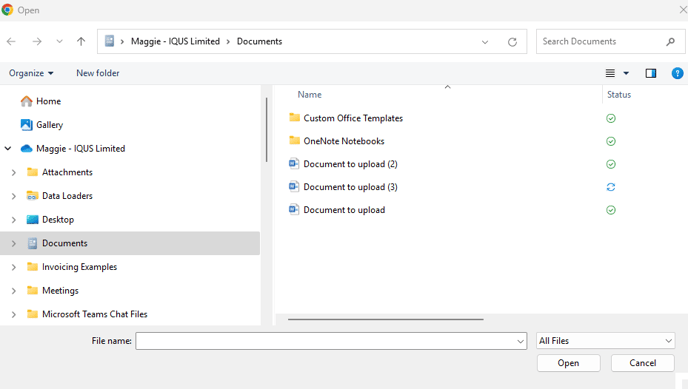Go back using the left arrow icon
This screenshot has height=389, width=688.
coord(11,42)
